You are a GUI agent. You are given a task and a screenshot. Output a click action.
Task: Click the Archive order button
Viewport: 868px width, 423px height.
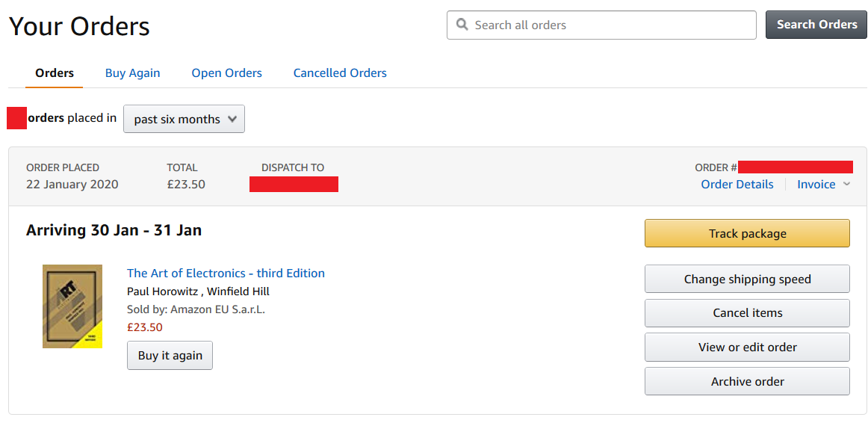[x=747, y=381]
